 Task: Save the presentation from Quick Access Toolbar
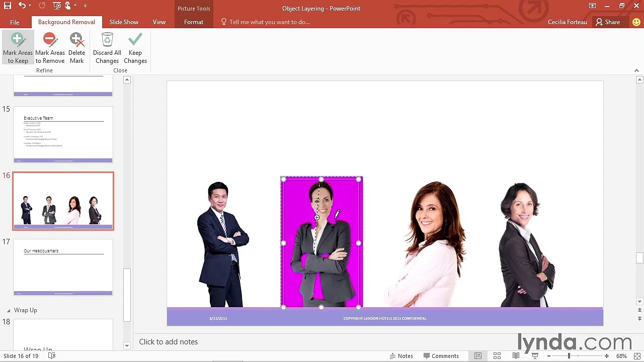coord(8,6)
